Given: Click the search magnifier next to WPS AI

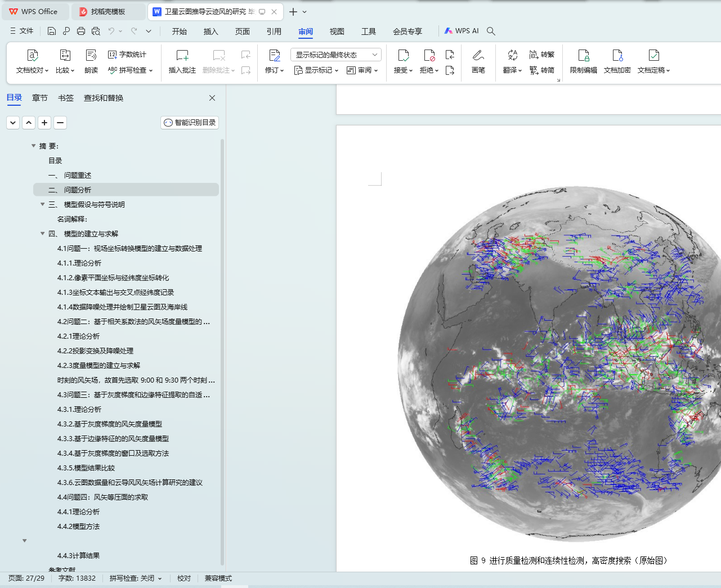Looking at the screenshot, I should click(x=491, y=31).
